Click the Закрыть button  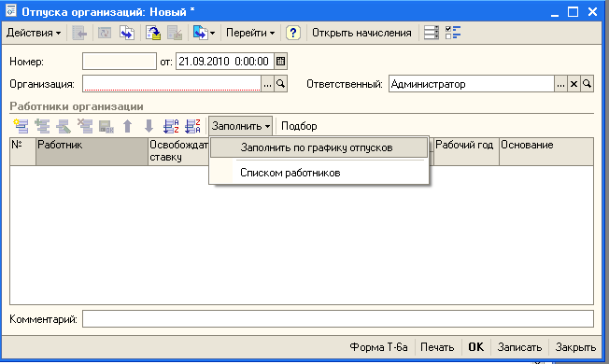575,347
